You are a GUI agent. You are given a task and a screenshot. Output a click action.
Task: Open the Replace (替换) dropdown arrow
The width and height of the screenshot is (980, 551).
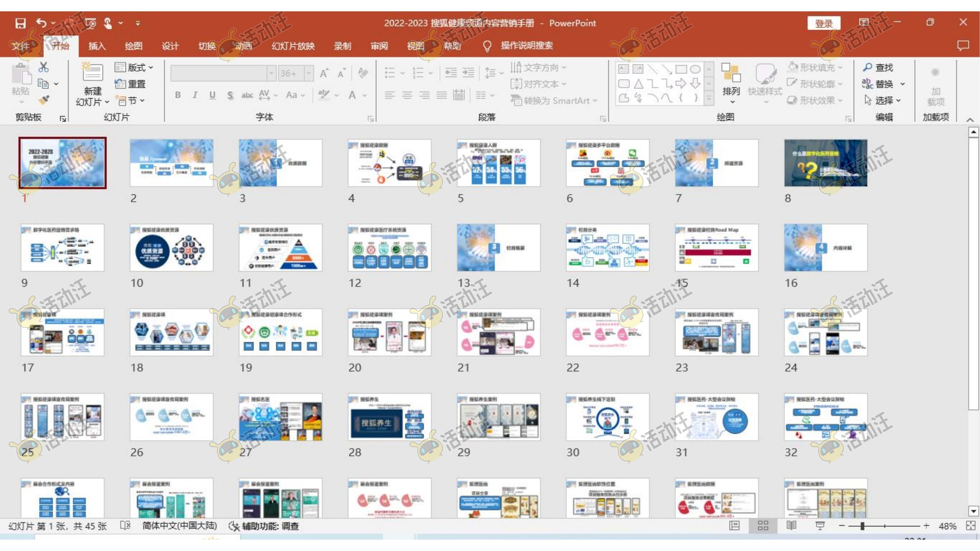(x=903, y=84)
